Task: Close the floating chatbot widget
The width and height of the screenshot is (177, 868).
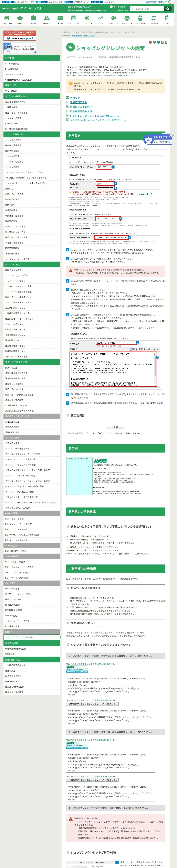Action: pyautogui.click(x=172, y=135)
